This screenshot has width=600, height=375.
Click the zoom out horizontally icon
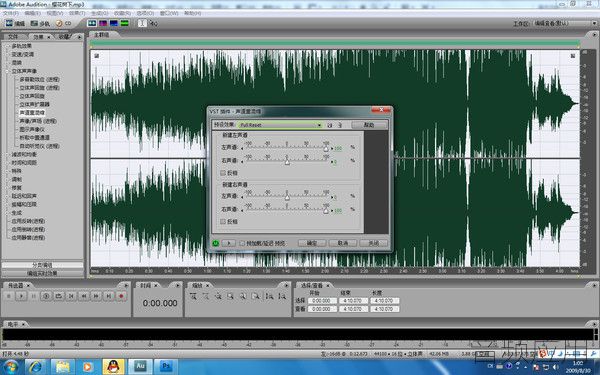(206, 296)
